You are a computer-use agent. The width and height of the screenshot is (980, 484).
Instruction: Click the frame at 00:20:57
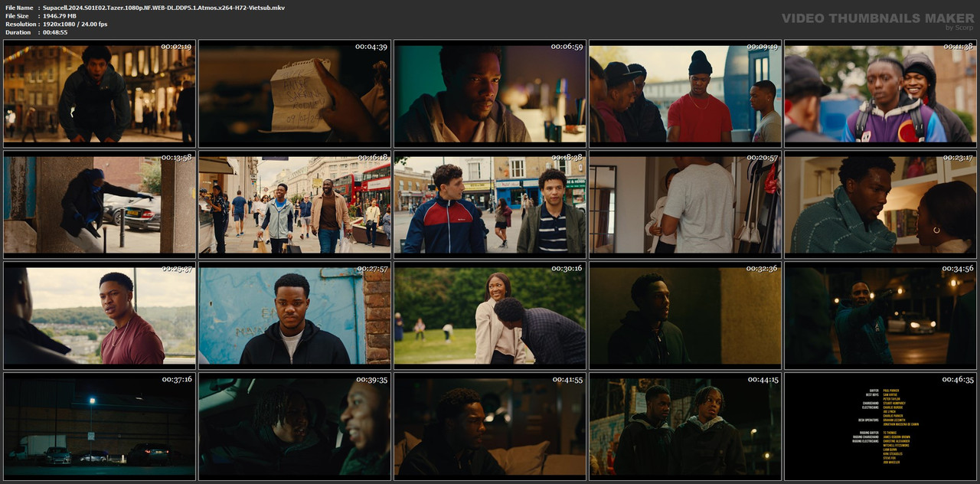tap(685, 204)
